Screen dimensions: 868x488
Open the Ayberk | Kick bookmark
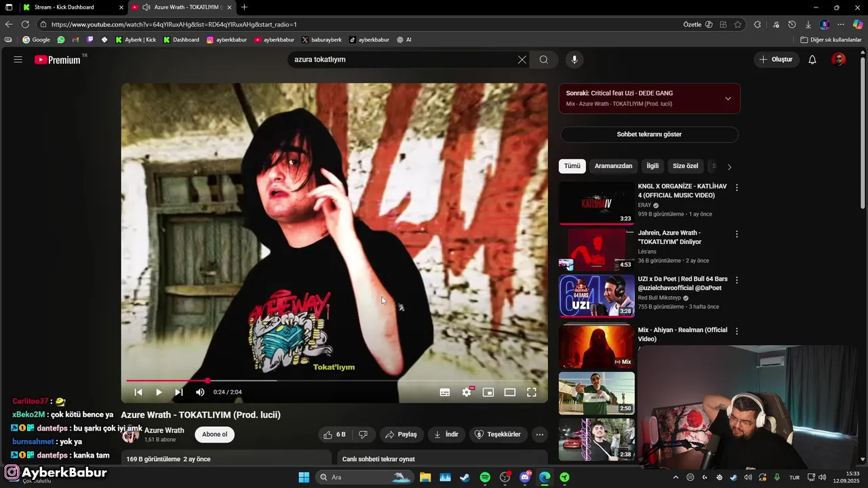[x=136, y=40]
